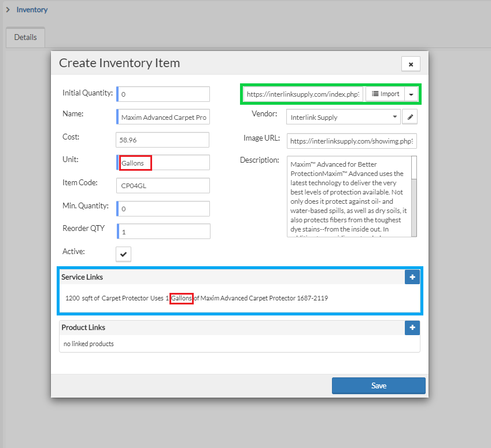
Task: Expand the Inventory breadcrumb chevron
Action: click(8, 10)
